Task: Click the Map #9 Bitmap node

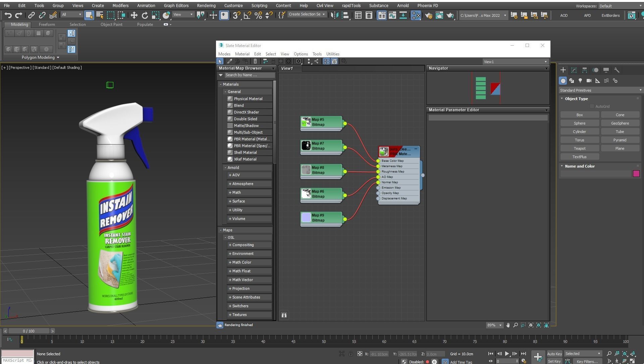Action: (321, 218)
